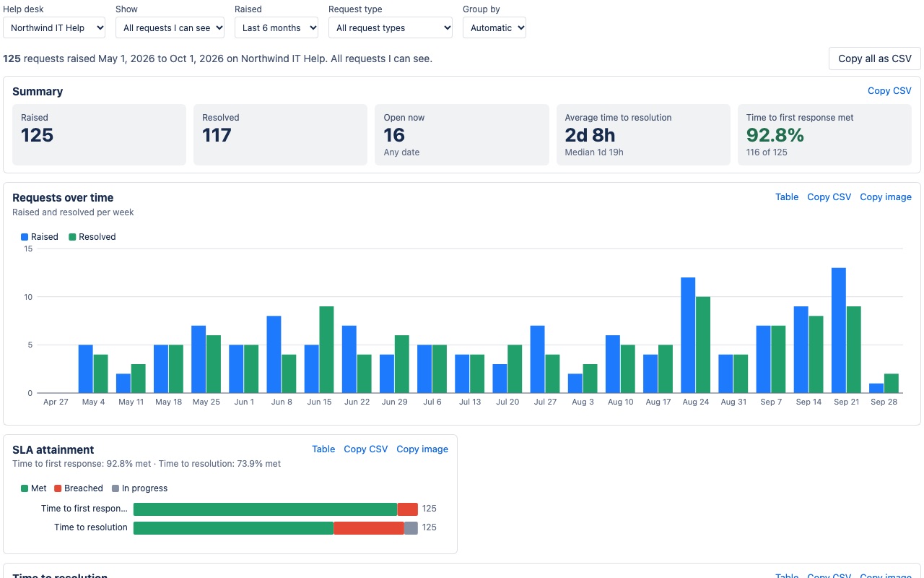
Task: Click the green Resolved bar for Sep 21
Action: coord(854,350)
